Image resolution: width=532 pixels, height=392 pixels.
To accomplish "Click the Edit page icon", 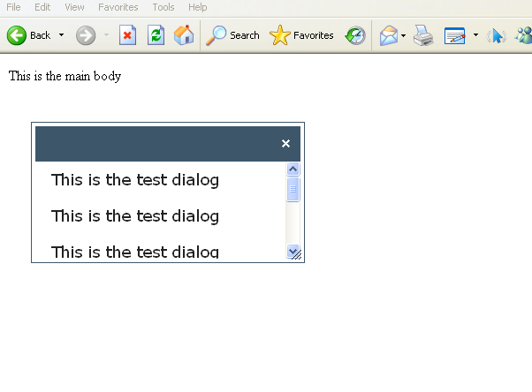I will coord(454,35).
